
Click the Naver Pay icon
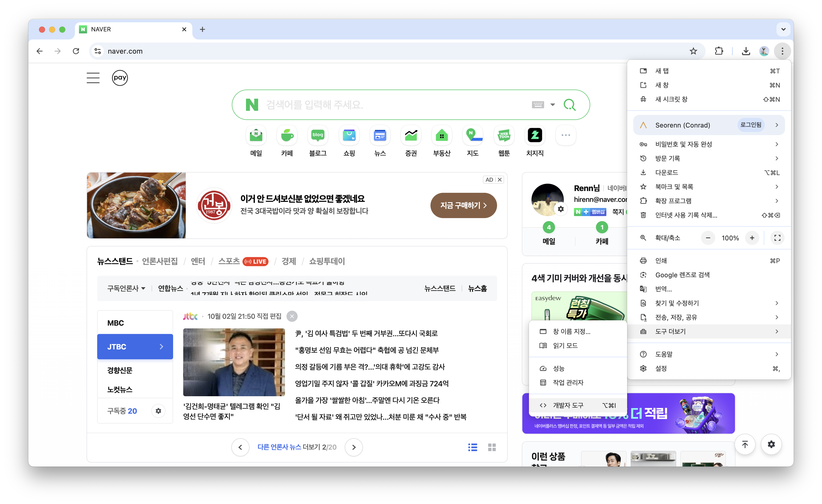[x=120, y=78]
